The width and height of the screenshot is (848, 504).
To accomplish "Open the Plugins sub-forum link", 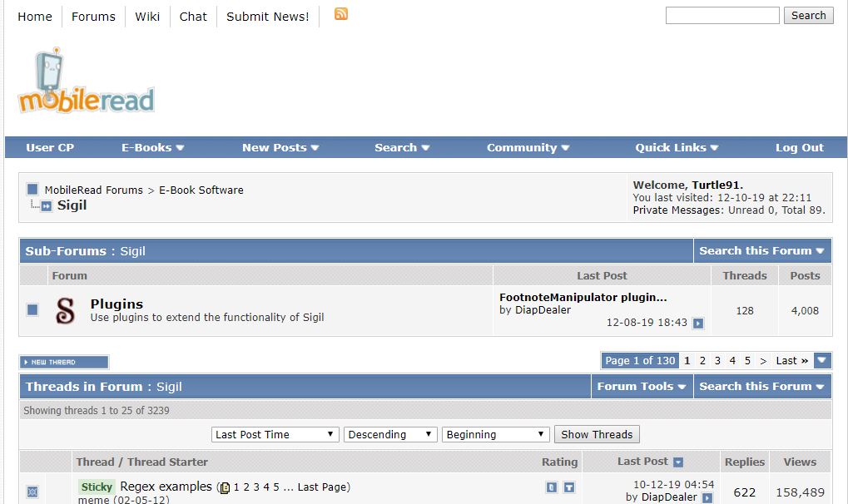I will coord(117,304).
